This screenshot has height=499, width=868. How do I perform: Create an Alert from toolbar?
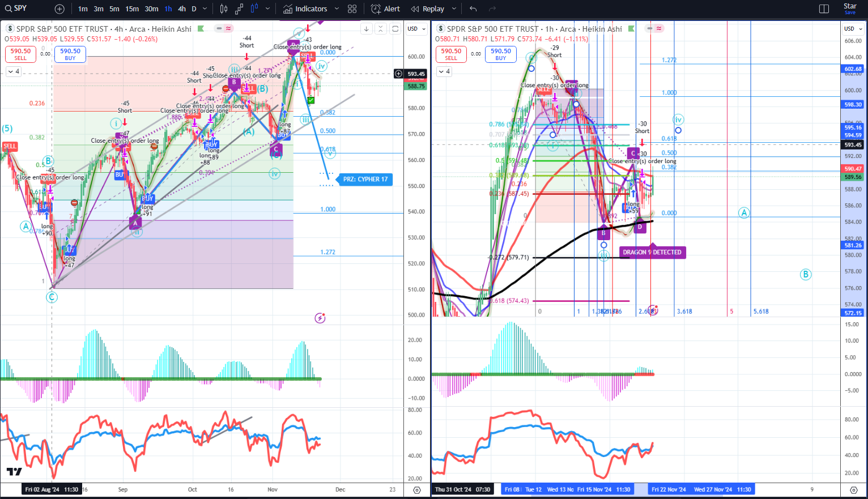[x=385, y=9]
